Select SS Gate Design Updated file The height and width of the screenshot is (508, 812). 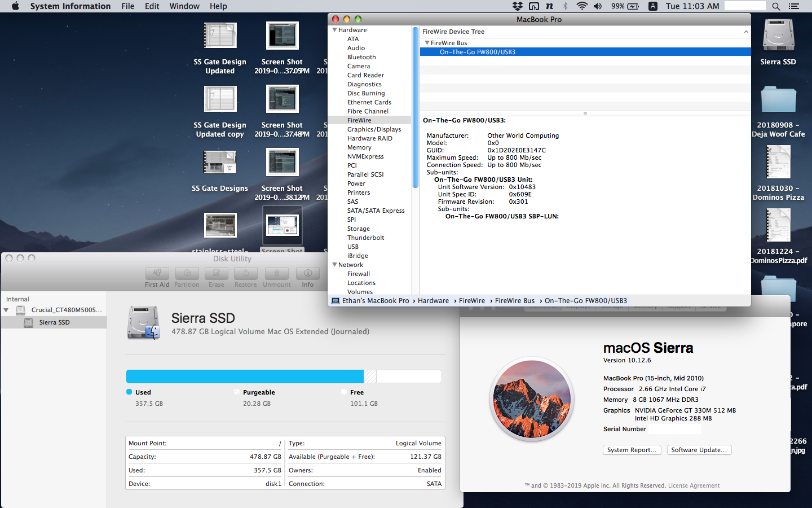(220, 36)
